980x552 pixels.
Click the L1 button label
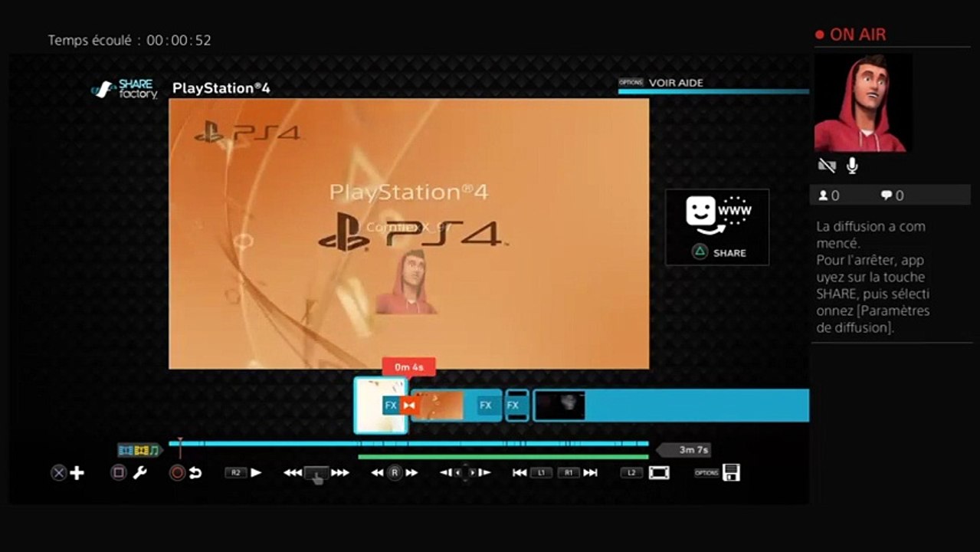(541, 473)
